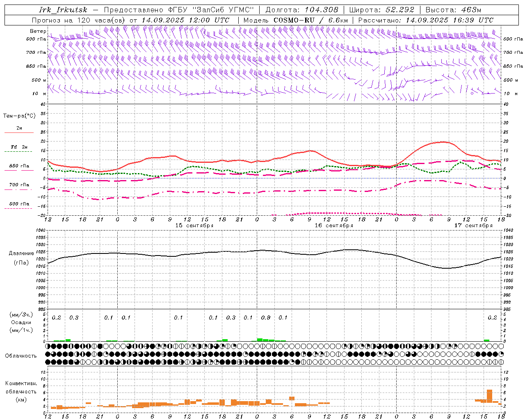
Task: Click the "(мм/1ч.)" precipitation unit label
Action: click(x=21, y=330)
